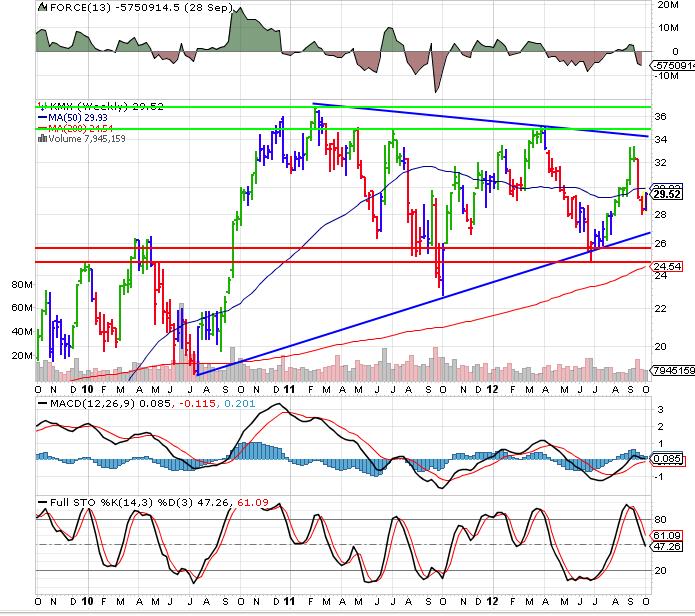695x616 pixels.
Task: Click the 60M label on the volume axis
Action: click(x=22, y=308)
